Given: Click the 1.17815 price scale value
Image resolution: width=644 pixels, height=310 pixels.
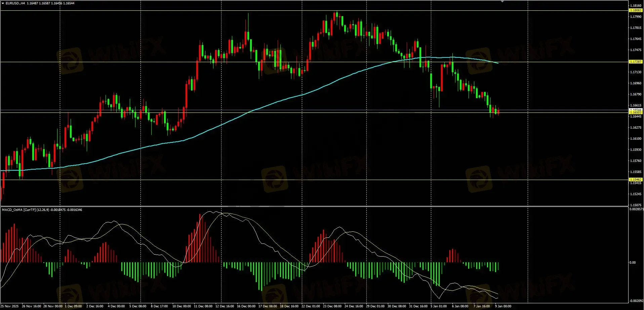Looking at the screenshot, I should [x=636, y=28].
